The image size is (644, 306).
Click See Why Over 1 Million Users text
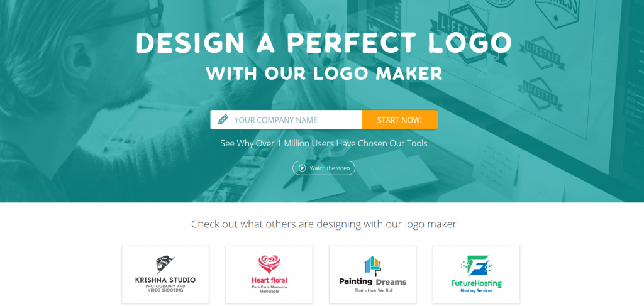(x=324, y=143)
